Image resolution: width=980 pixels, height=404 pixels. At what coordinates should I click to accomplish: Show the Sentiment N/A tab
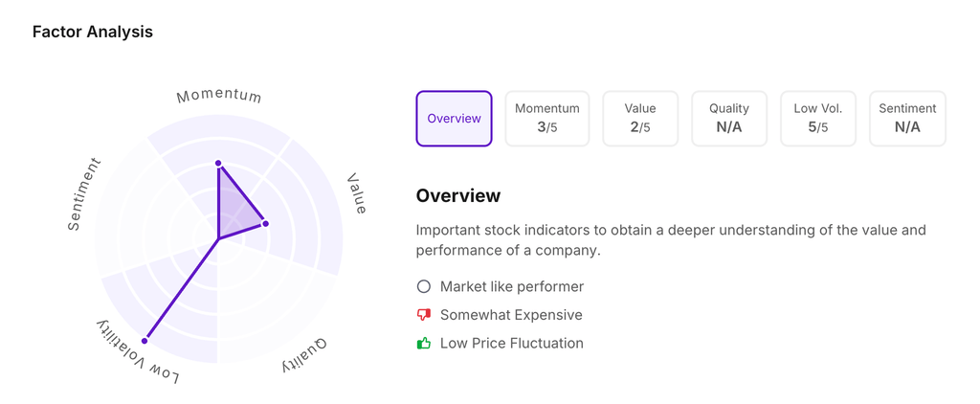(907, 119)
